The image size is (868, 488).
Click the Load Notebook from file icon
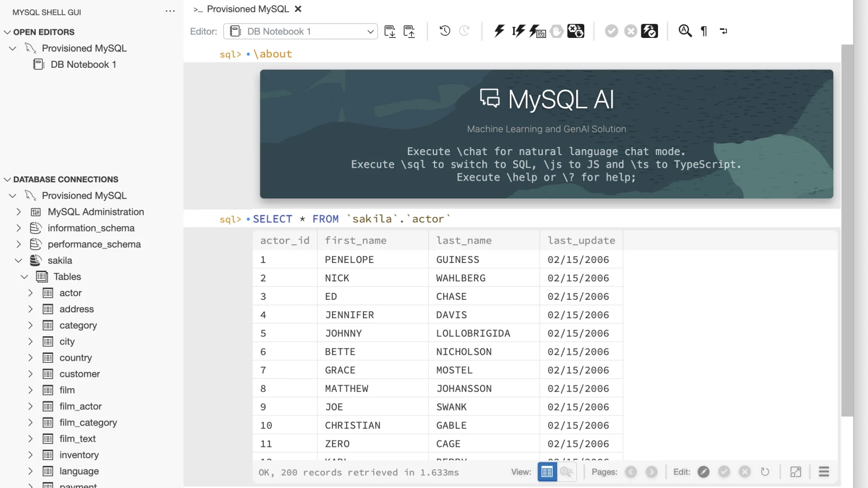click(x=410, y=31)
